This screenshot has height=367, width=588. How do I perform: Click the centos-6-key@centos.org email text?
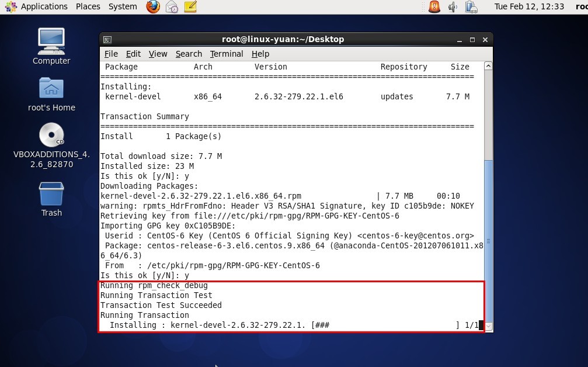pos(416,236)
